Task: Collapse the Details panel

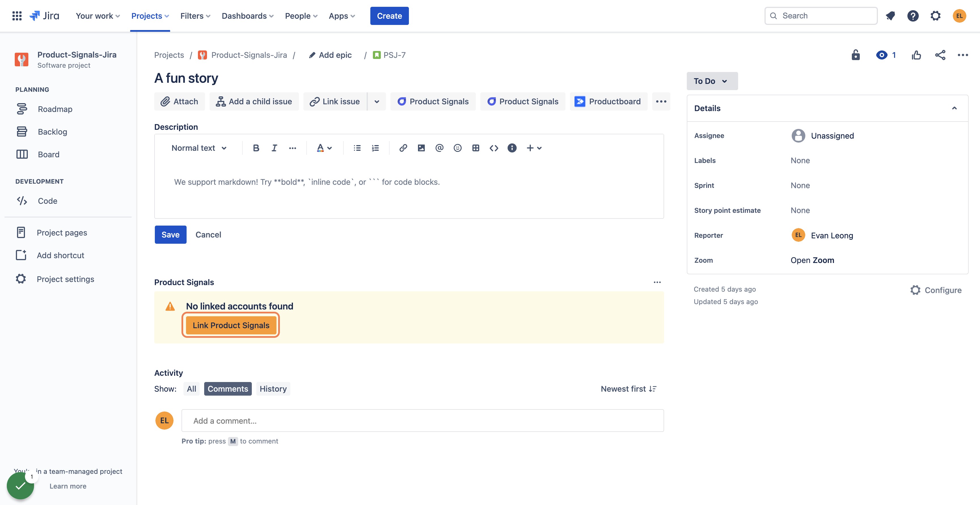Action: click(954, 108)
